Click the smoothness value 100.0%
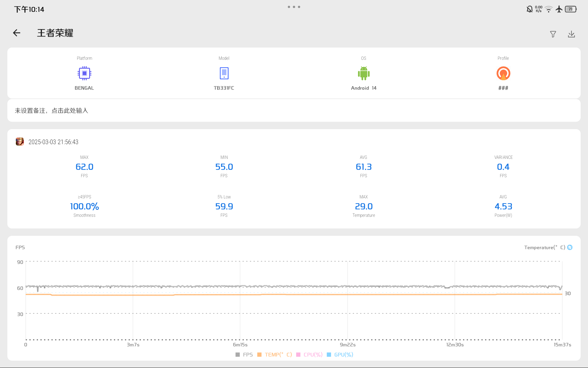Screen dimensions: 588x368 [84, 206]
